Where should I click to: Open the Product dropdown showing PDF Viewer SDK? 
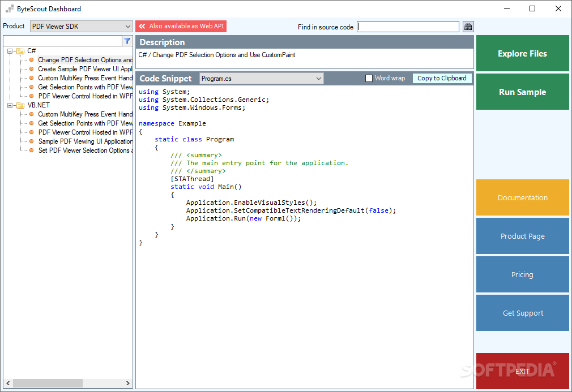pyautogui.click(x=81, y=26)
